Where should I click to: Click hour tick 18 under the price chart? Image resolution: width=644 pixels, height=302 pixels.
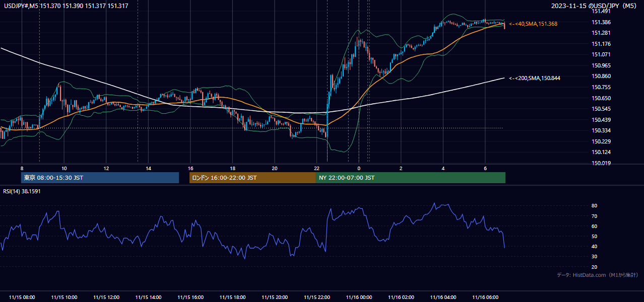(x=232, y=168)
